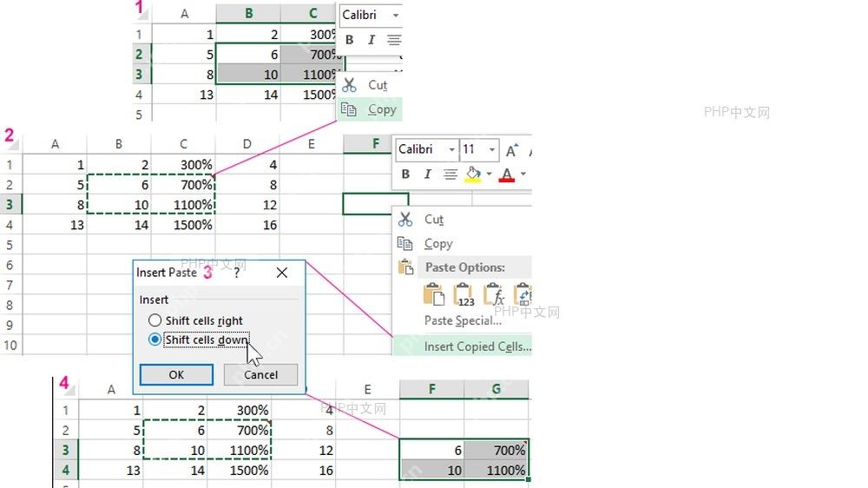Select highlighted column B header in the A-to-C sheet
The height and width of the screenshot is (488, 868).
[x=248, y=14]
